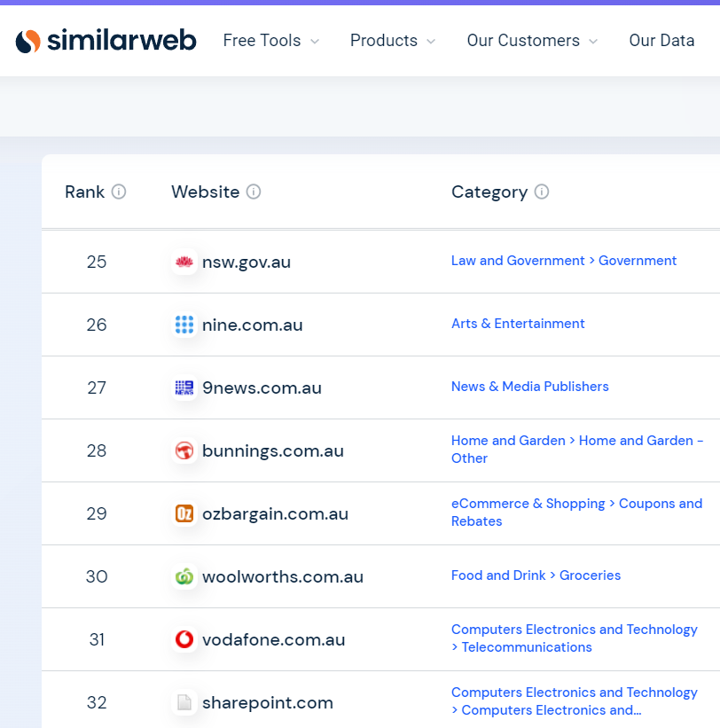Click the Category column header

tap(489, 192)
